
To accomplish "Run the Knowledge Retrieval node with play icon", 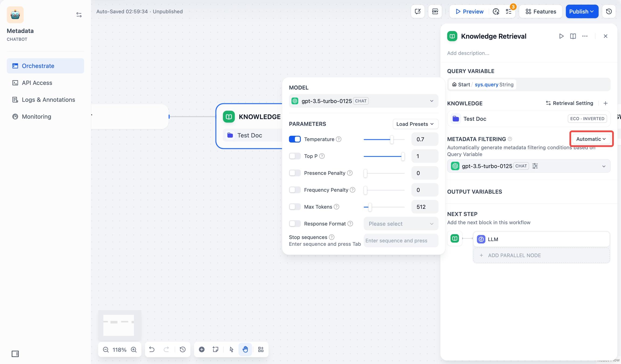I will click(561, 36).
